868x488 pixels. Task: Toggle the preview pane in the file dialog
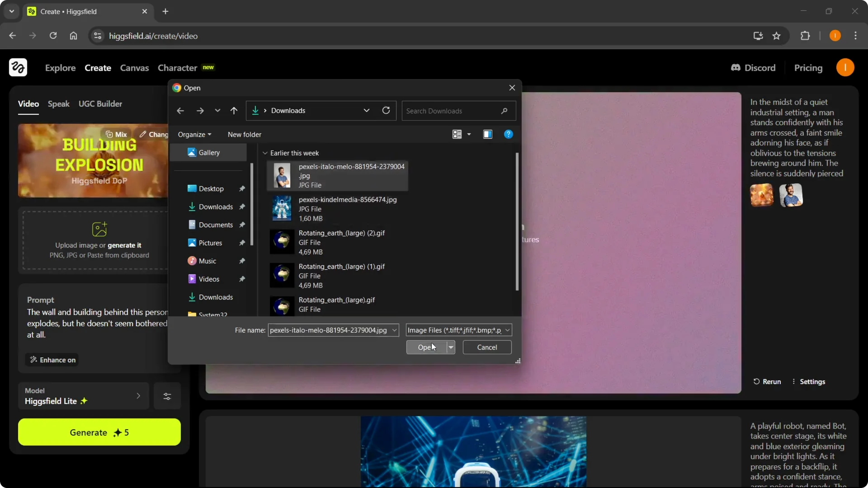click(488, 134)
